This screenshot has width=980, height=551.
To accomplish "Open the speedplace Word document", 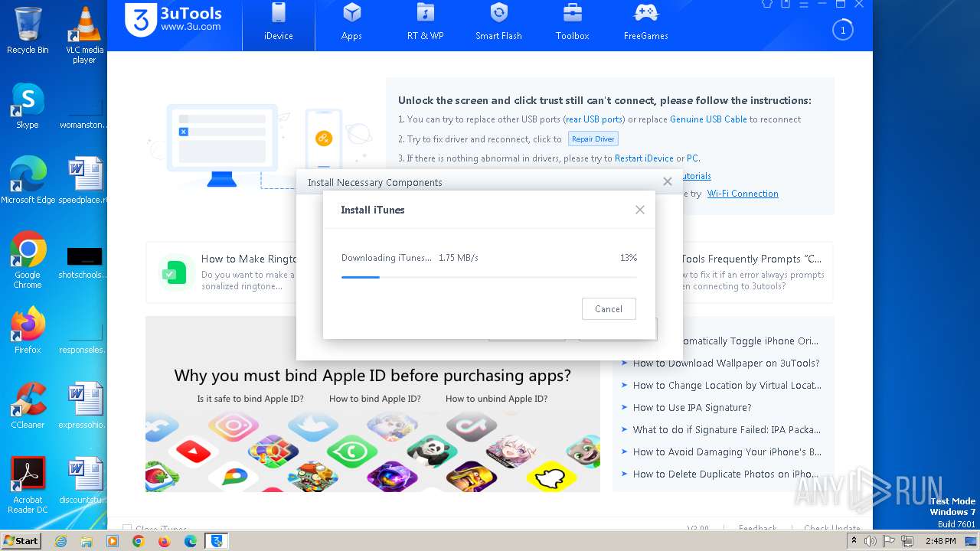I will click(84, 181).
